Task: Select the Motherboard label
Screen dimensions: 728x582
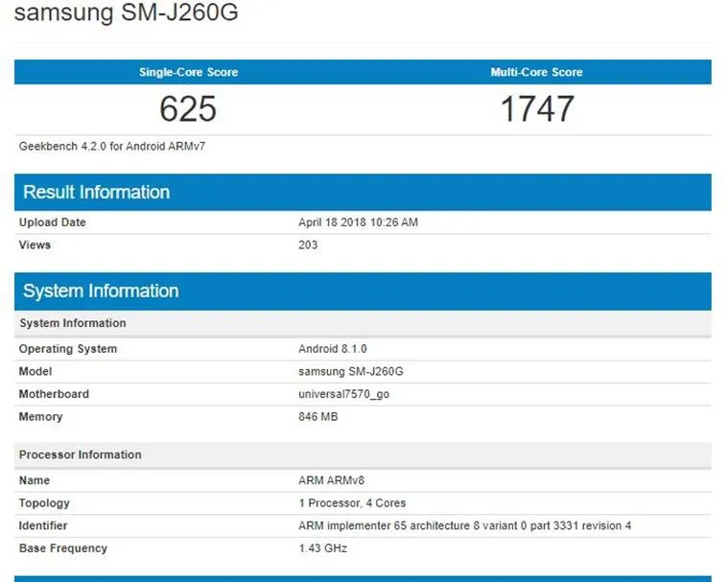Action: coord(54,394)
